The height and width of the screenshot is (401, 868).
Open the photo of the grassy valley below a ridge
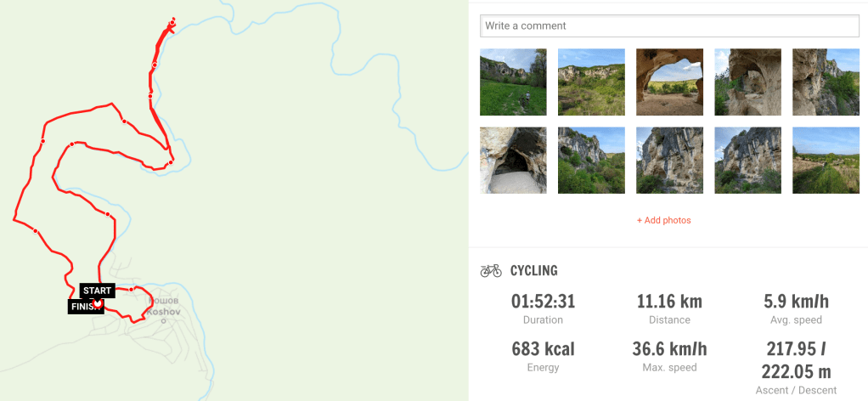591,82
